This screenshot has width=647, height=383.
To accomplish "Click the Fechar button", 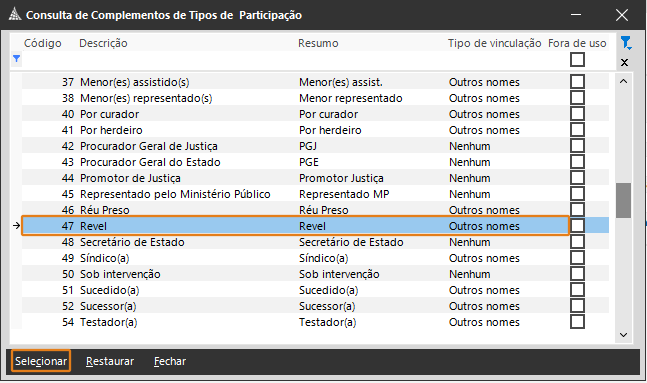I will point(170,361).
